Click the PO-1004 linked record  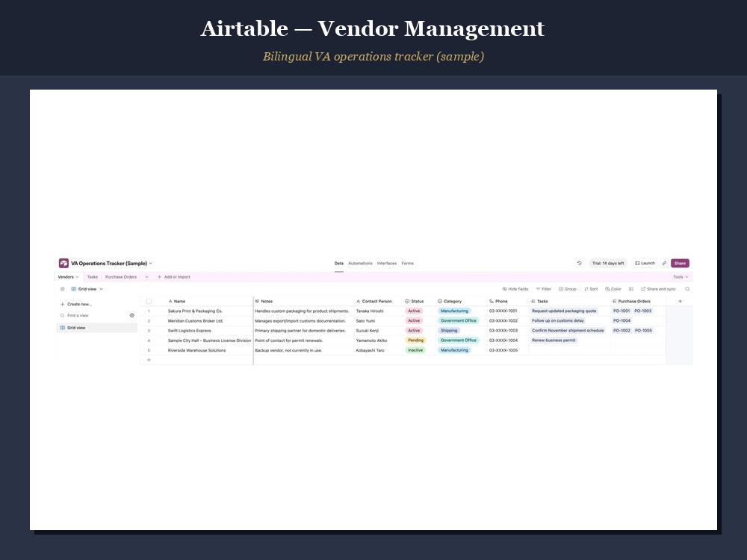(x=622, y=321)
